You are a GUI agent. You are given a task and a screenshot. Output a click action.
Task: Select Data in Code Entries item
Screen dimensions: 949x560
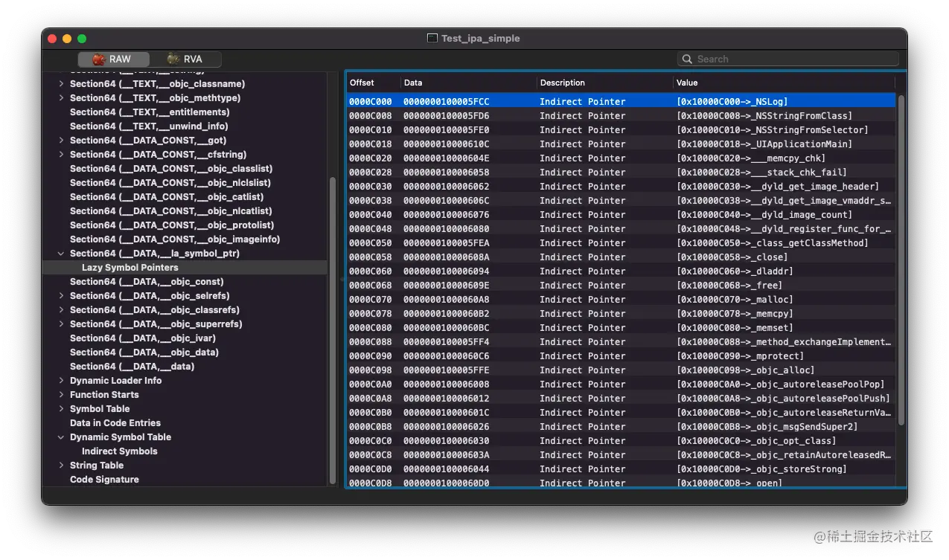115,423
